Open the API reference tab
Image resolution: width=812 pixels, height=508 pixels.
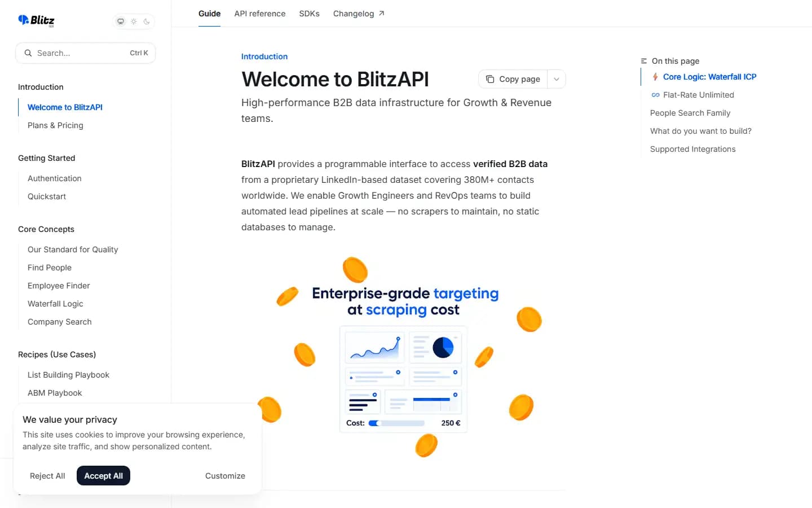(x=260, y=14)
